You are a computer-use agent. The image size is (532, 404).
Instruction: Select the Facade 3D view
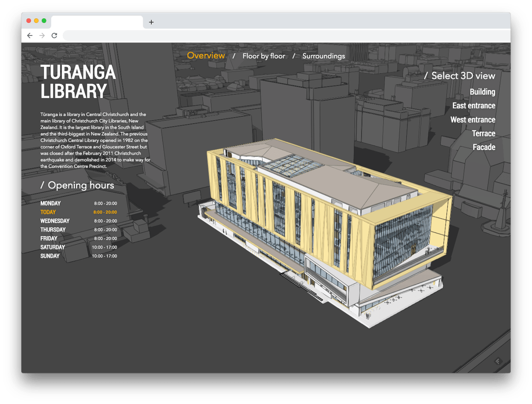pyautogui.click(x=484, y=147)
